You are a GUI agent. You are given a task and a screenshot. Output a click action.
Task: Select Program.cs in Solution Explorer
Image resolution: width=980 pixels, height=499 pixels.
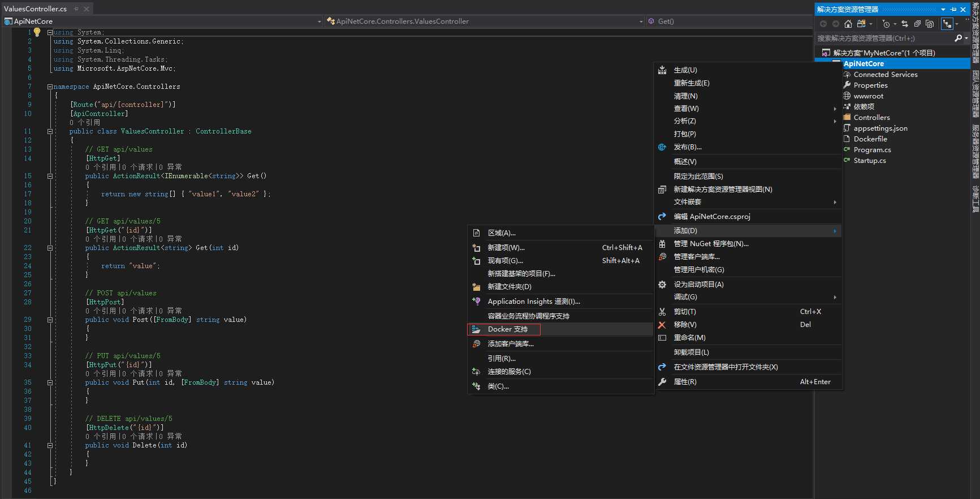(x=872, y=150)
